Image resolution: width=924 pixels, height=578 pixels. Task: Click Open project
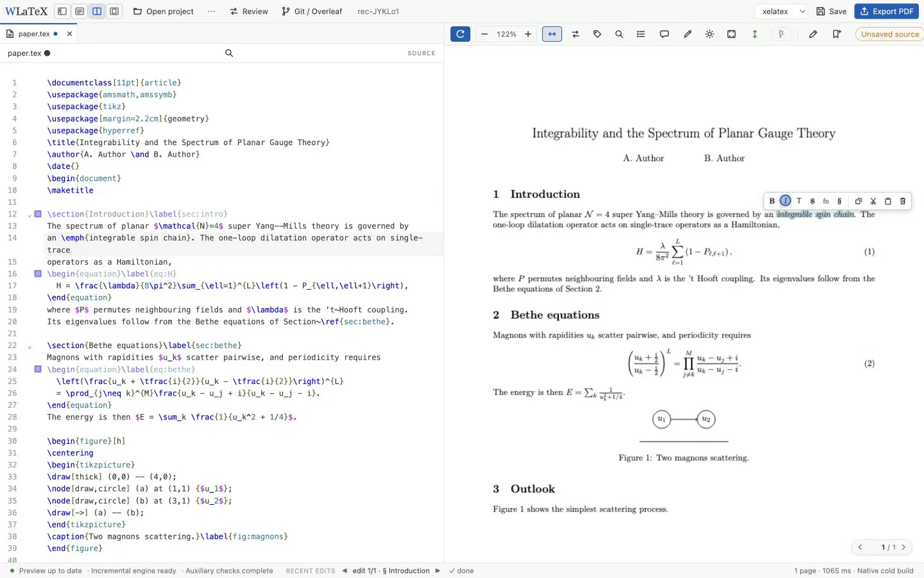point(164,11)
